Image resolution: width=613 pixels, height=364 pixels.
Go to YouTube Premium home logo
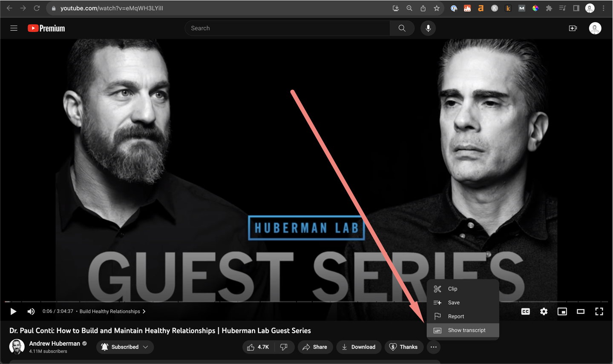[46, 28]
